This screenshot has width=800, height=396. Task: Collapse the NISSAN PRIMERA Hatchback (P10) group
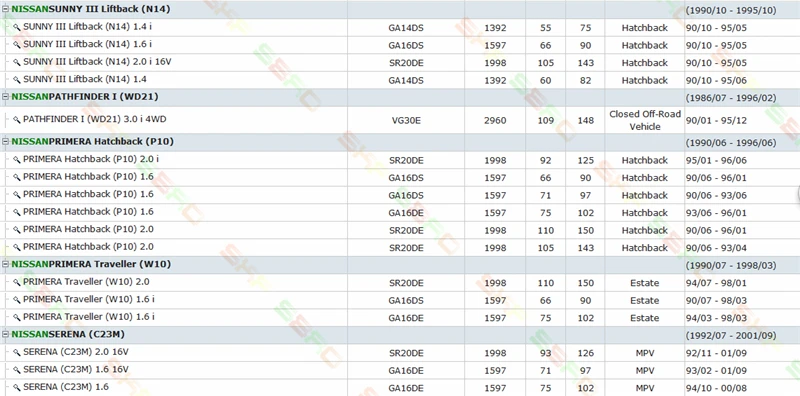coord(6,141)
